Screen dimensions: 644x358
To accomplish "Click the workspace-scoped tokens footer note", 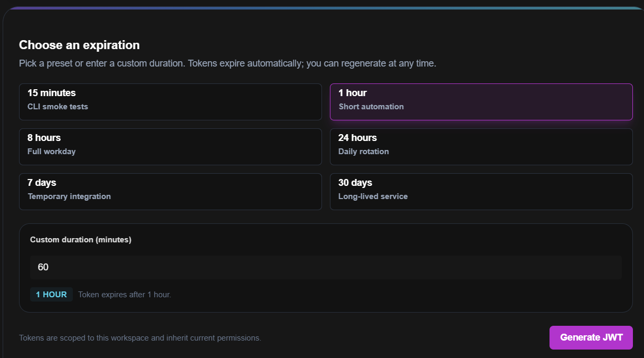I will (x=140, y=337).
